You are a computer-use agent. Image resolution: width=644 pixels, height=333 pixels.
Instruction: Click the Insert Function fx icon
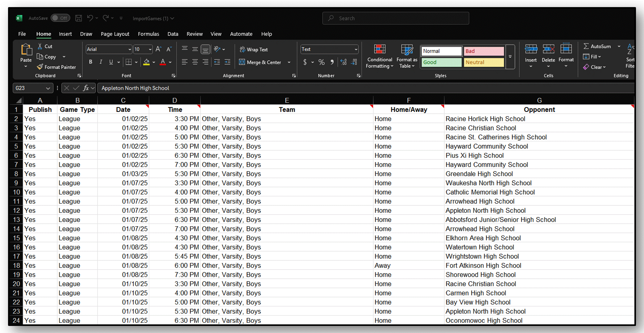(86, 88)
